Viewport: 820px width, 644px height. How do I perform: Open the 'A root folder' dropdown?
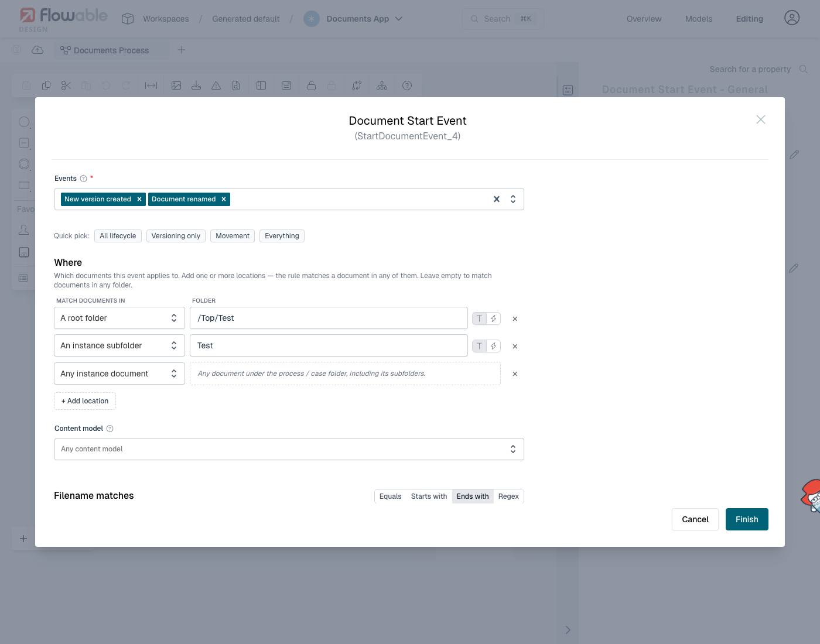click(x=119, y=318)
